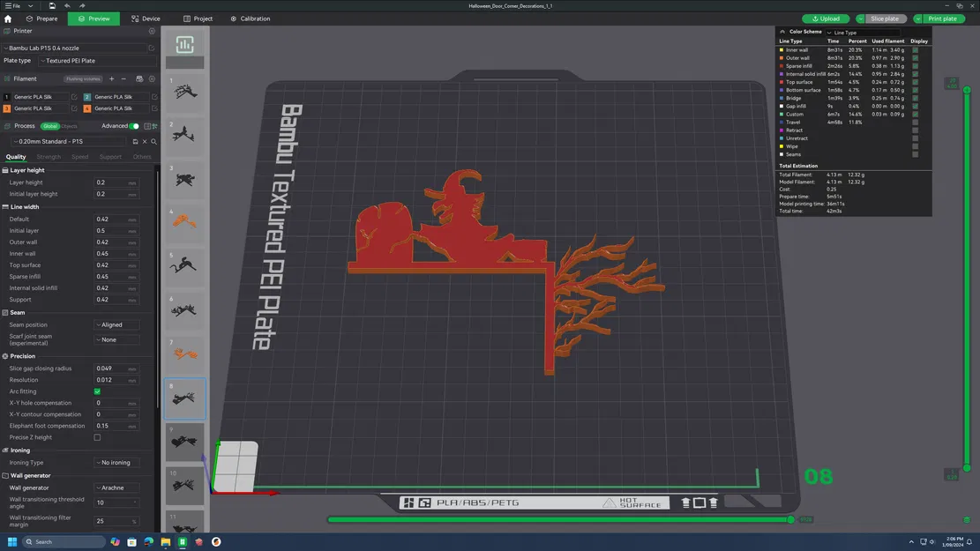Edit filament 3 preset
Screen dimensions: 980x551
click(x=74, y=108)
